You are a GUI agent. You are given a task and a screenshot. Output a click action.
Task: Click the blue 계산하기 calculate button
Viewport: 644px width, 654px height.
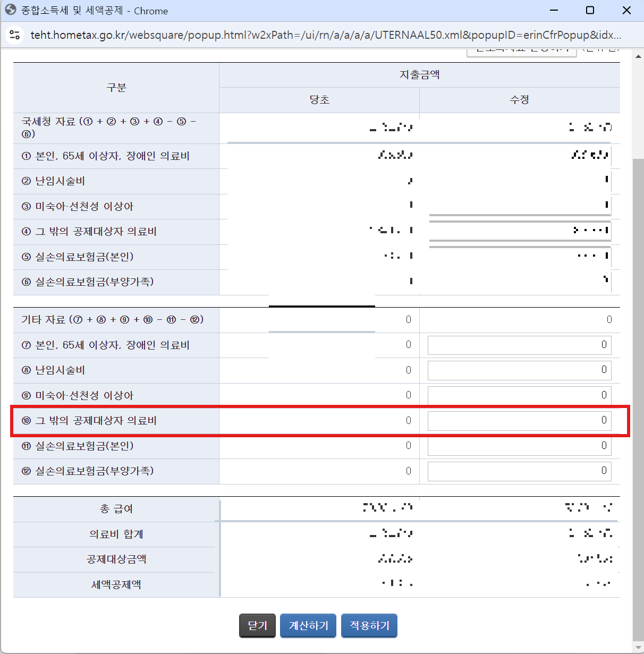click(x=308, y=625)
